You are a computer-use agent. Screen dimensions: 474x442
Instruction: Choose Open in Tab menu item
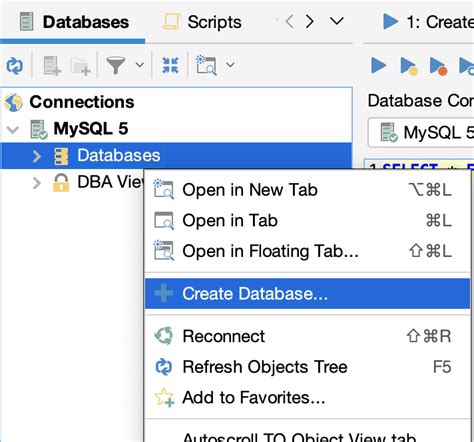tap(307, 221)
